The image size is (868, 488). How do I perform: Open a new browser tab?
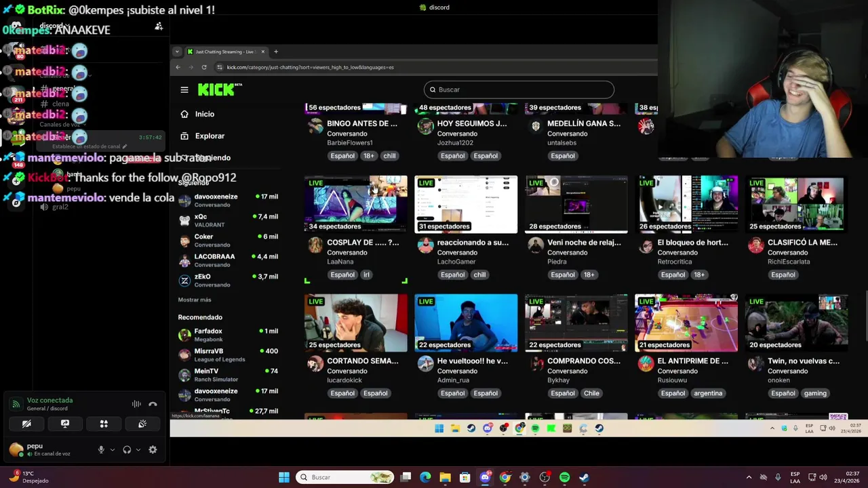(x=276, y=52)
